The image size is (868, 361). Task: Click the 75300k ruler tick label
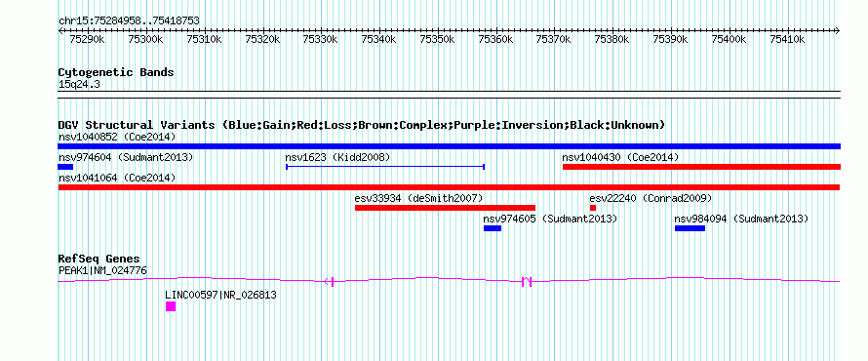click(145, 39)
